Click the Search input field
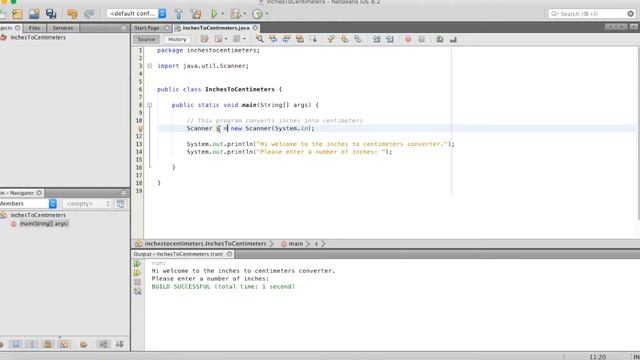The width and height of the screenshot is (640, 360). pyautogui.click(x=591, y=14)
